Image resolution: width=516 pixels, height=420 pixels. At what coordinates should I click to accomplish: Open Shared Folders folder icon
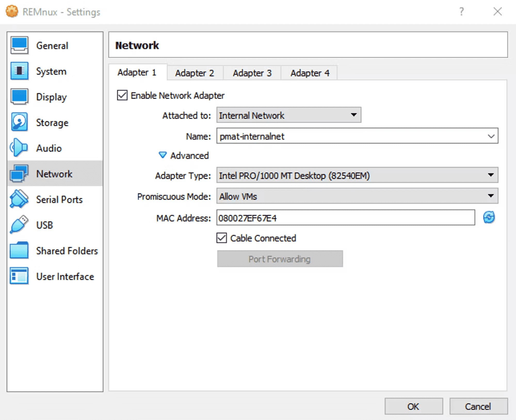pos(19,250)
